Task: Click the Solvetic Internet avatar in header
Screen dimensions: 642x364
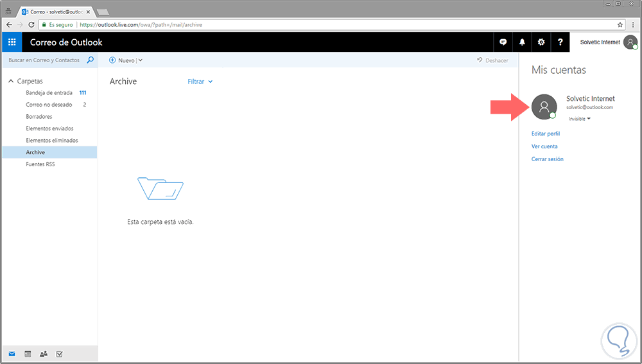Action: [x=630, y=42]
